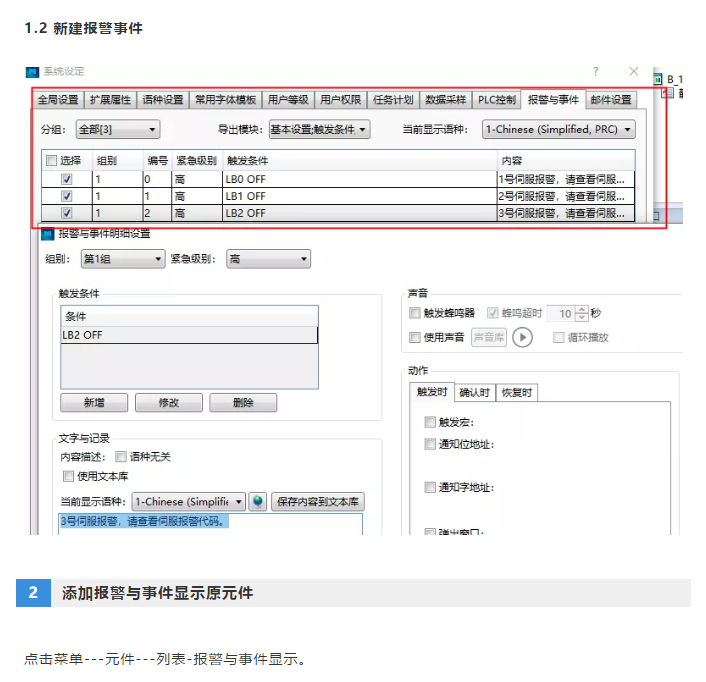This screenshot has height=682, width=706.
Task: Uncheck the LB0 OFF row checkbox
Action: coord(67,179)
